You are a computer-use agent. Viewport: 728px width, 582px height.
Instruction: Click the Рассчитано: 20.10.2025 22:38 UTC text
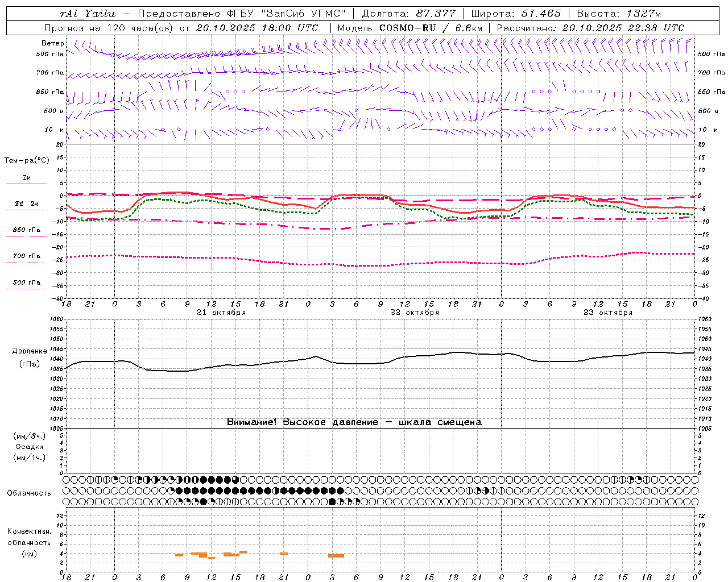pos(590,28)
